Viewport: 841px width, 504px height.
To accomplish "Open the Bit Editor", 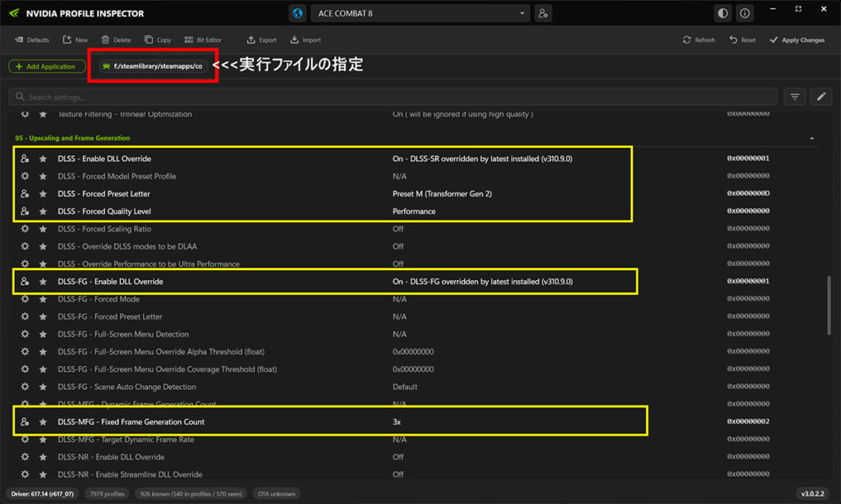I will click(203, 39).
